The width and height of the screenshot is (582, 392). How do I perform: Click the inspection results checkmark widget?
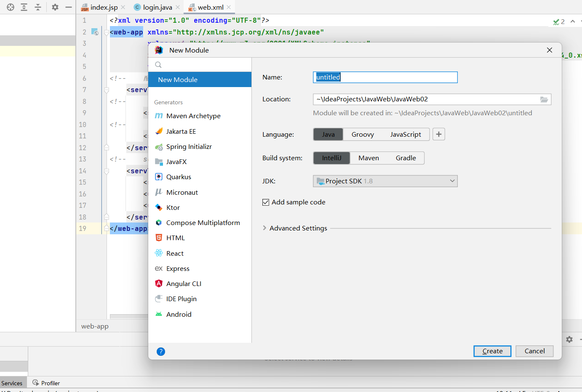[x=559, y=21]
